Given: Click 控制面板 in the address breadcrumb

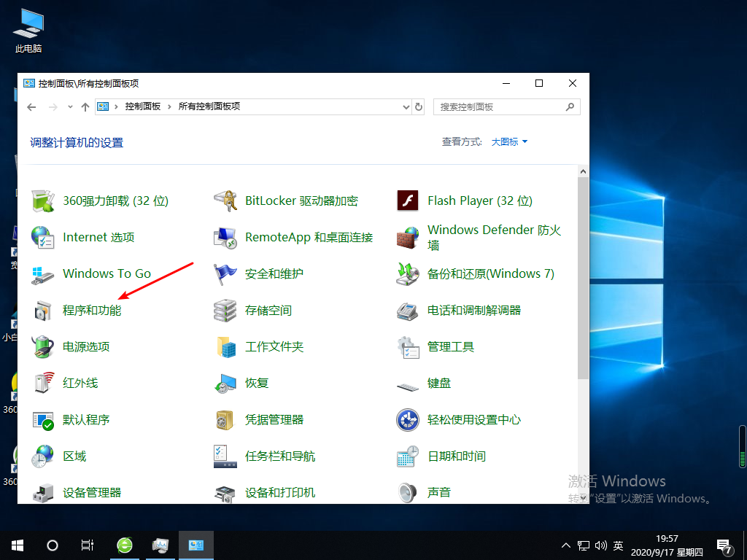Looking at the screenshot, I should tap(142, 106).
